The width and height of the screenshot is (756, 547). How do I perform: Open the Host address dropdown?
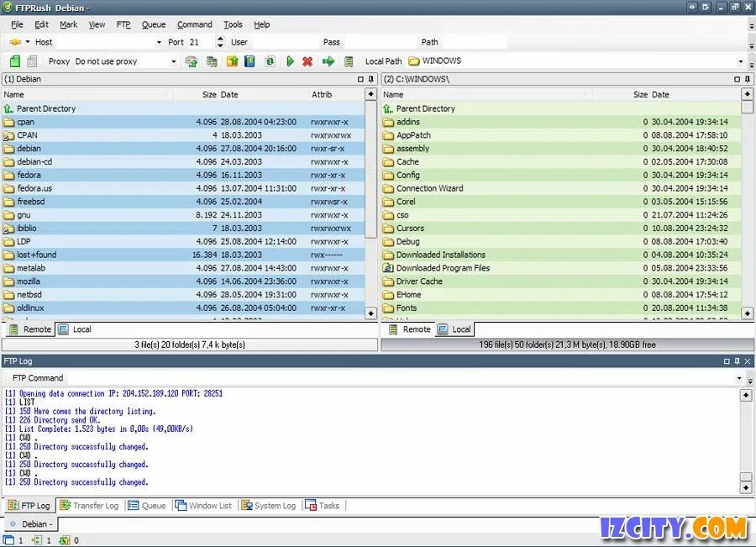[159, 43]
